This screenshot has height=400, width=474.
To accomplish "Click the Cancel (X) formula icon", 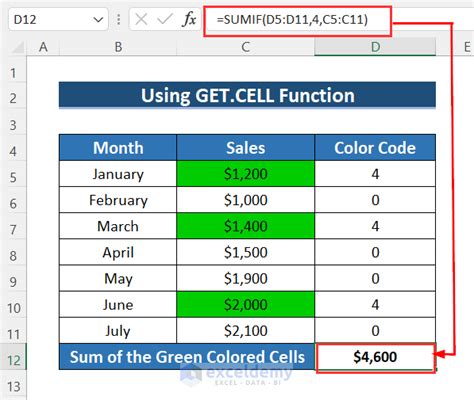I will 141,19.
